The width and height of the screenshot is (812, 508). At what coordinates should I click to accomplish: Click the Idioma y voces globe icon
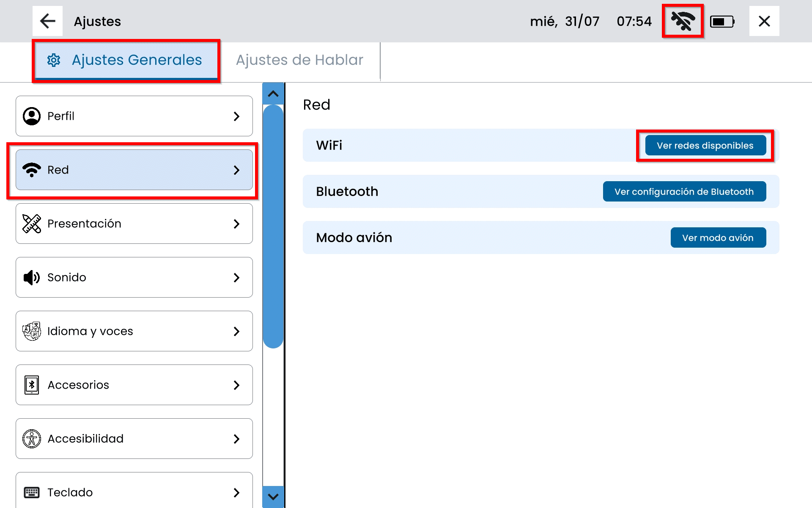pos(32,331)
